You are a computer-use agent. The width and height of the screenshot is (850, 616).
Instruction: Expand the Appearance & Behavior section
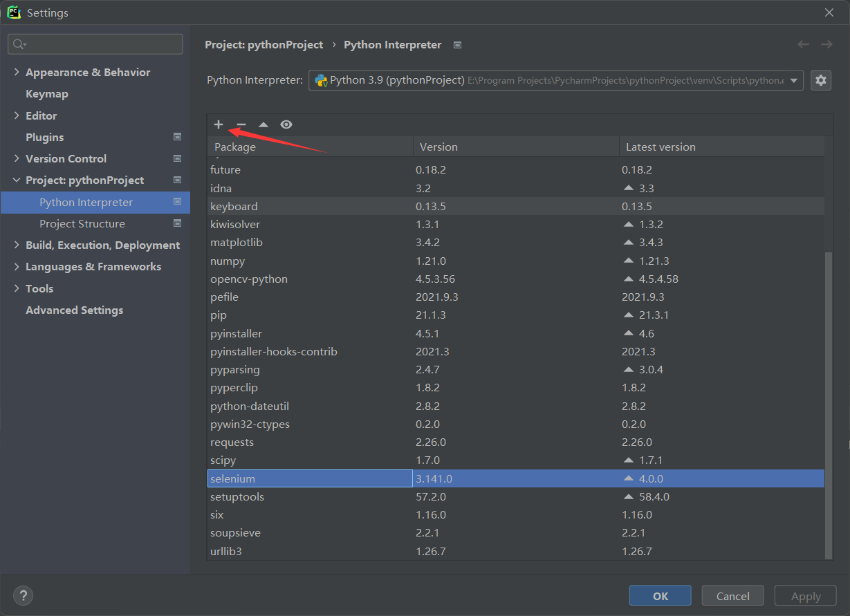[x=17, y=72]
